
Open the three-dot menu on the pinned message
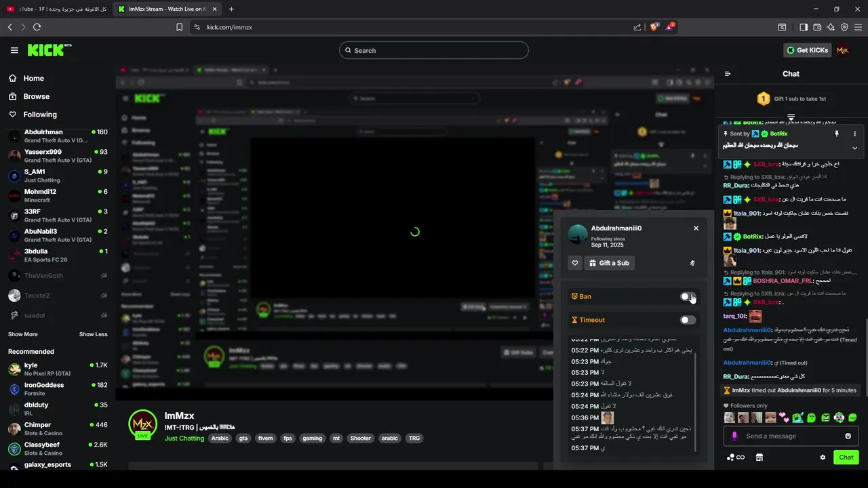854,134
